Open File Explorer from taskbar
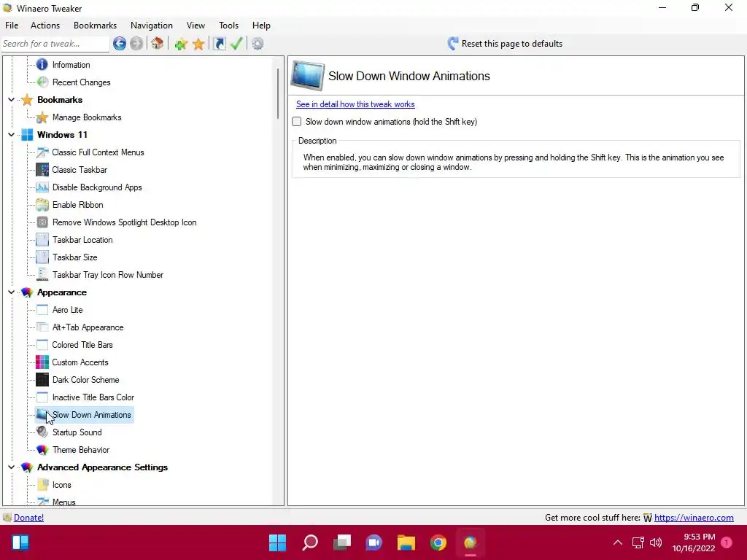The image size is (747, 560). point(406,542)
